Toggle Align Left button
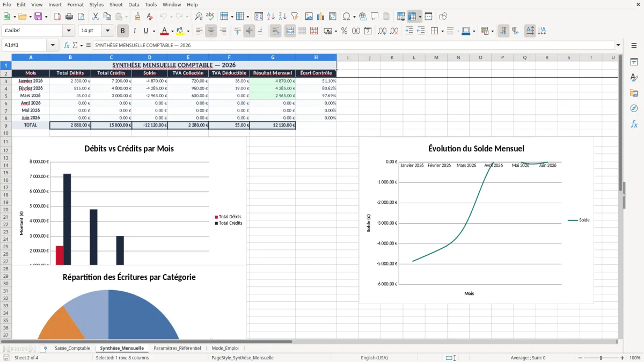Viewport: 644px width, 362px height. click(199, 31)
